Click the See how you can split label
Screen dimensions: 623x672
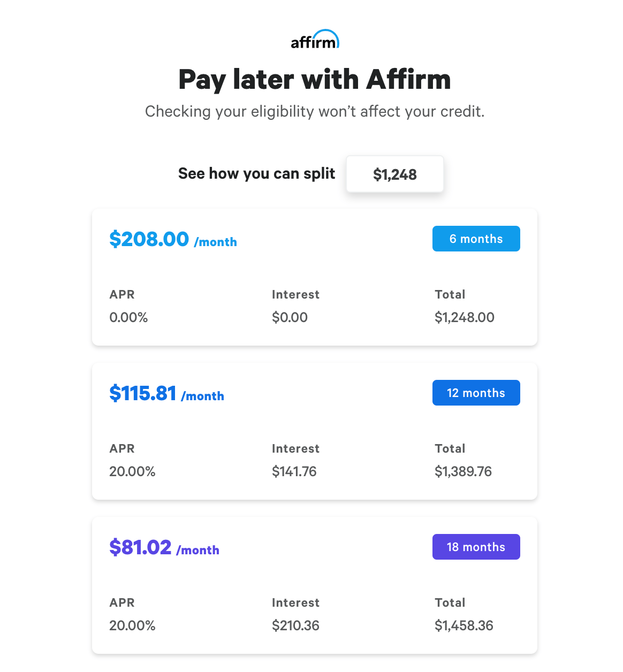(257, 173)
